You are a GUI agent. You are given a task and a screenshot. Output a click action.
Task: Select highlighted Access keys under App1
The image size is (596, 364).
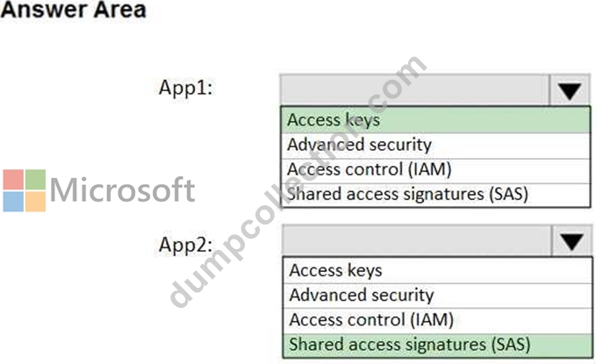click(x=435, y=120)
